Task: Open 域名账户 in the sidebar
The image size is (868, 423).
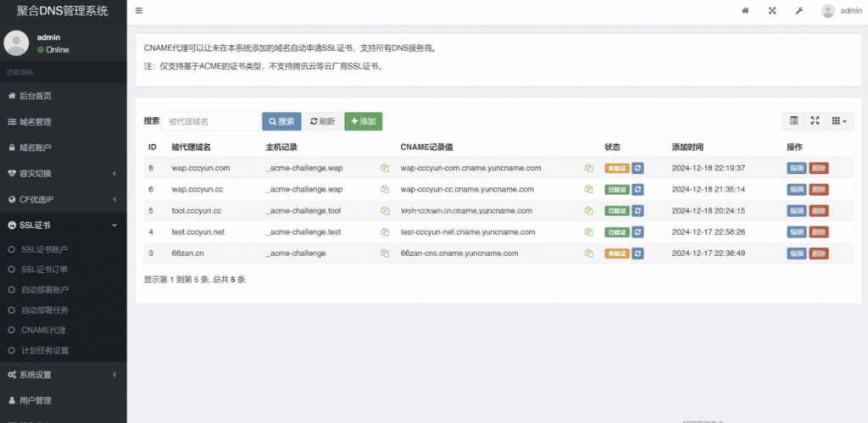Action: pyautogui.click(x=63, y=147)
